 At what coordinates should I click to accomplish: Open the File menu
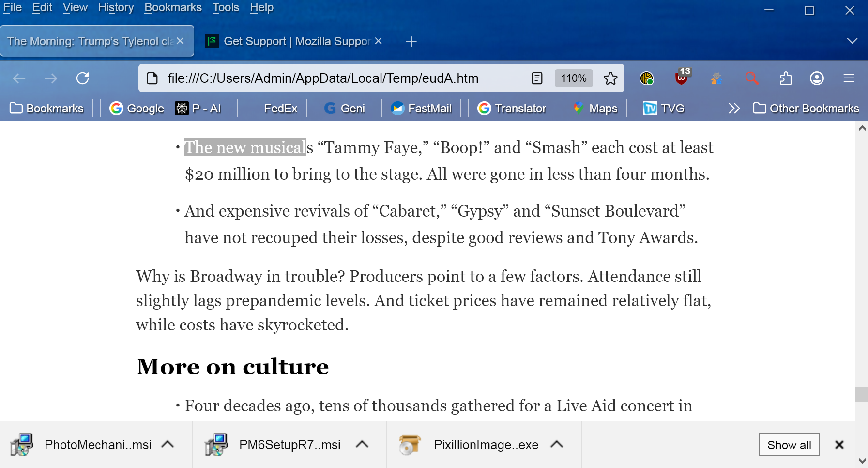click(x=13, y=8)
